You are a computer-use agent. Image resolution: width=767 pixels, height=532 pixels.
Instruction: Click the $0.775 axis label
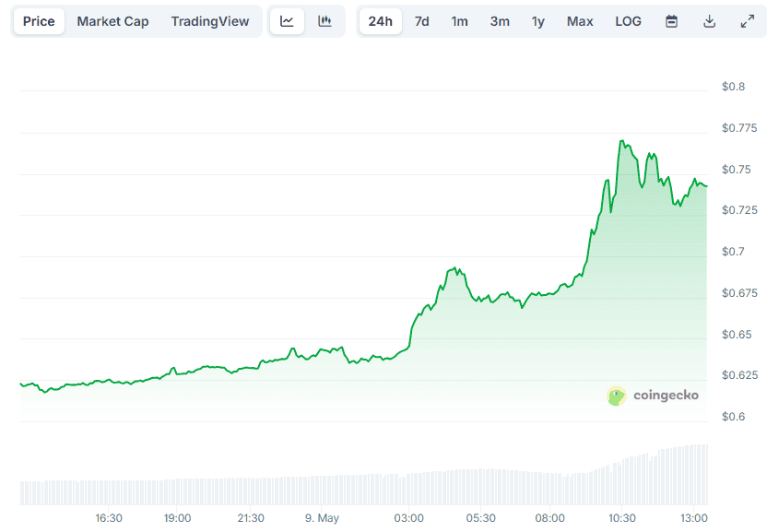pos(739,128)
